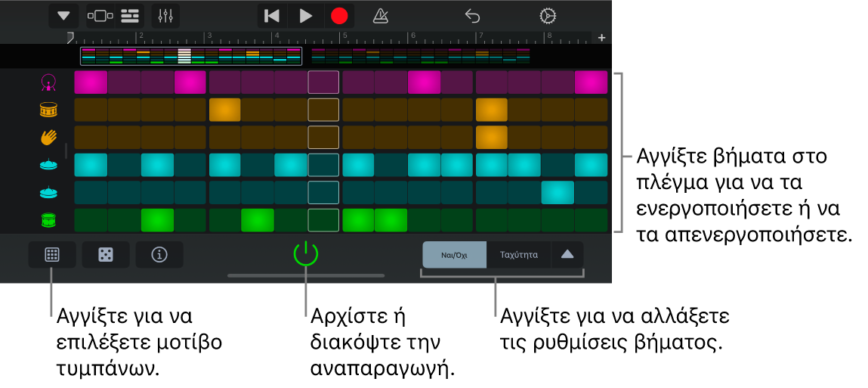Open the browser triangle menu in top bar
The height and width of the screenshot is (388, 868).
(x=64, y=16)
